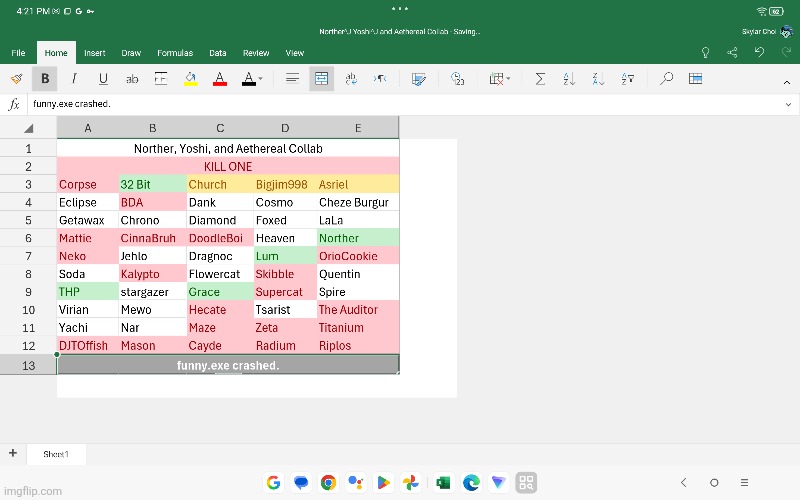Switch to the View tab

[x=294, y=53]
